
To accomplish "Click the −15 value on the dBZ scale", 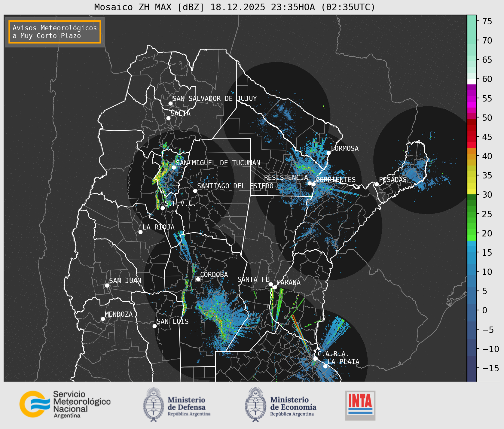I will [x=491, y=368].
